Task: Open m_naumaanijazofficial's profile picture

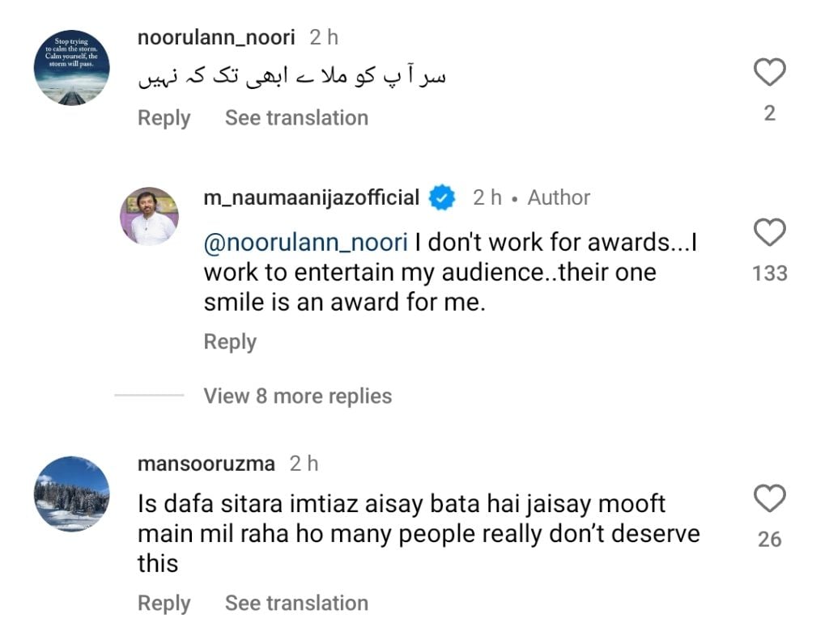Action: click(149, 216)
